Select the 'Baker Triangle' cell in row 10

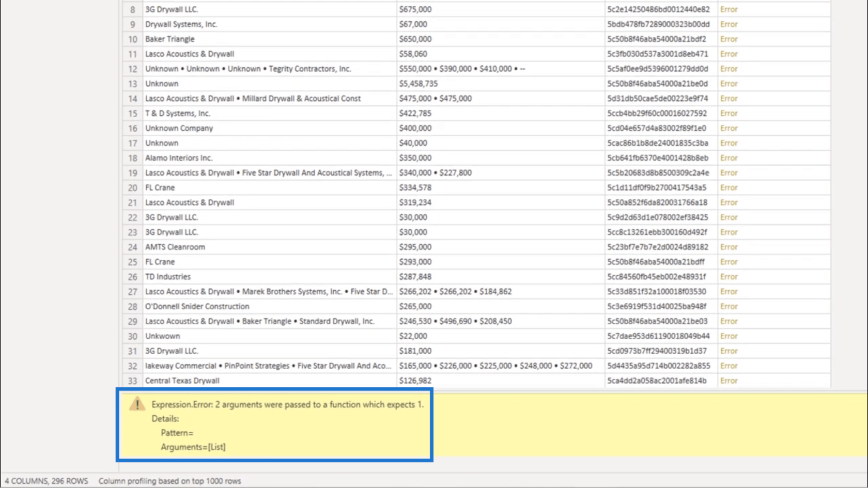point(270,39)
